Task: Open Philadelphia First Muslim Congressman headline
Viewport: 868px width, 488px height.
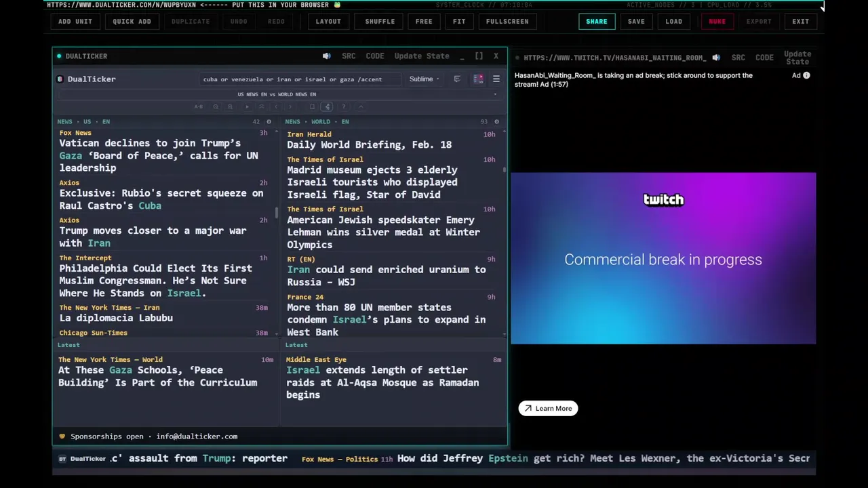Action: (x=155, y=281)
